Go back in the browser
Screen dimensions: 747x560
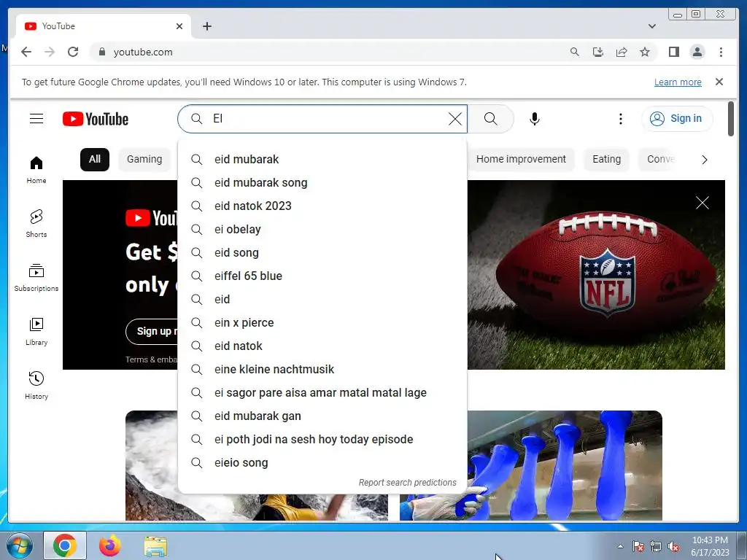(26, 52)
